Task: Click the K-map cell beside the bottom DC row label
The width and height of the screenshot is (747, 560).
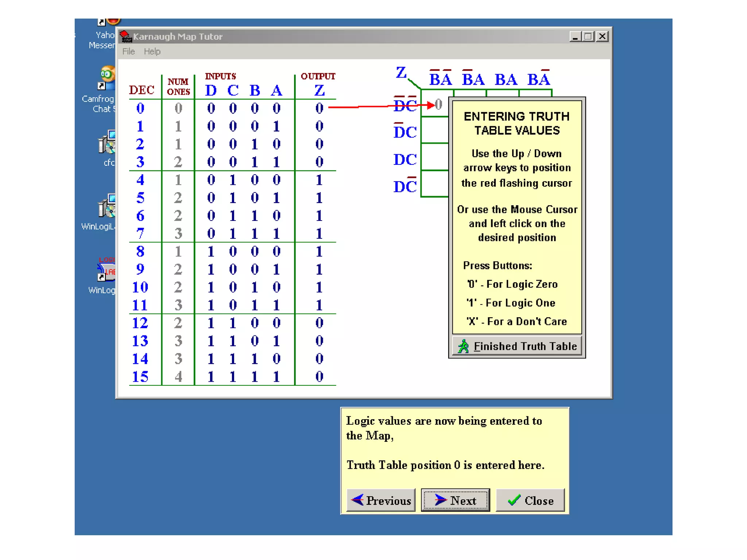Action: pyautogui.click(x=435, y=184)
